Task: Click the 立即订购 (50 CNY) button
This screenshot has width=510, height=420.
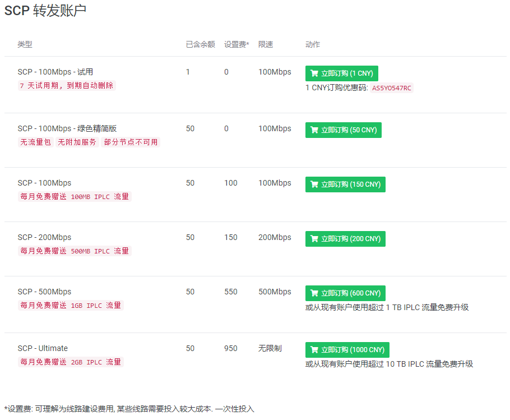Action: click(343, 130)
